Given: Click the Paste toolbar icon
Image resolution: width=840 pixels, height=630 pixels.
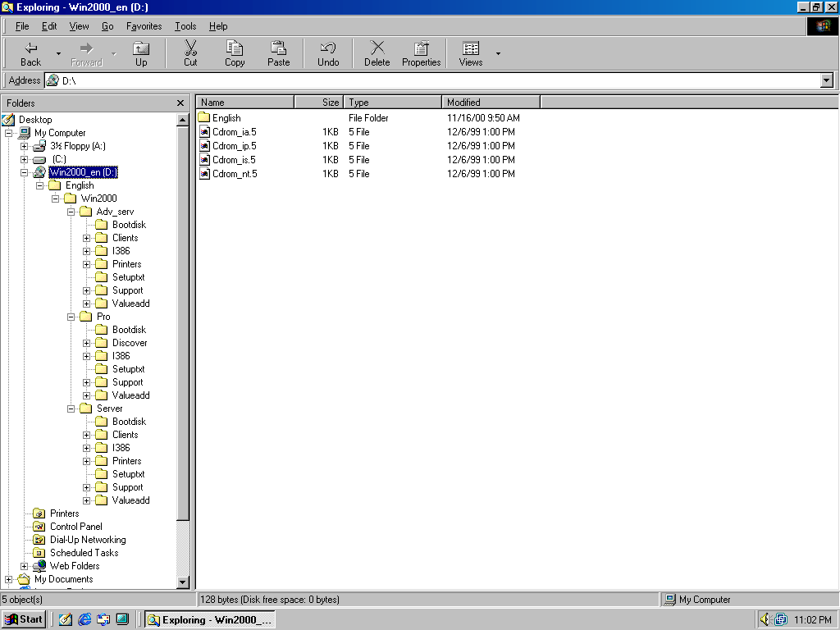Looking at the screenshot, I should pos(278,48).
